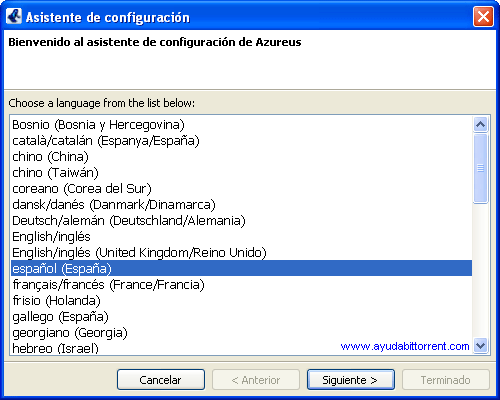Image resolution: width=500 pixels, height=400 pixels.
Task: Click the disabled Terminado button
Action: (446, 380)
